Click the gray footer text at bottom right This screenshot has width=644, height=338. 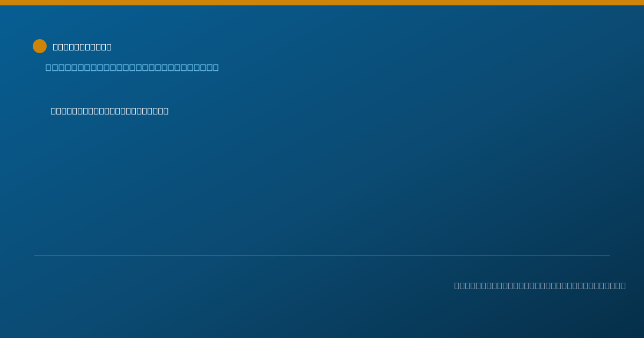pyautogui.click(x=540, y=285)
